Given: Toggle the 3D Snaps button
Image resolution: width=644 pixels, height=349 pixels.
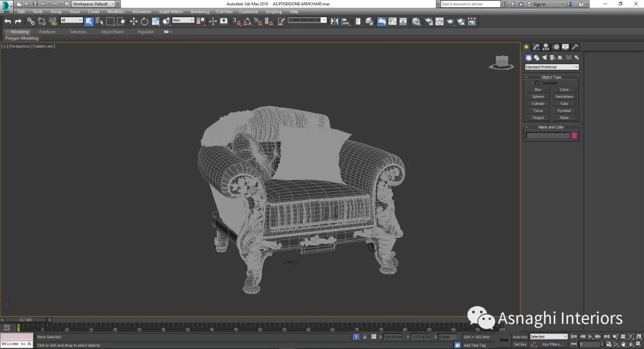Looking at the screenshot, I should (237, 21).
